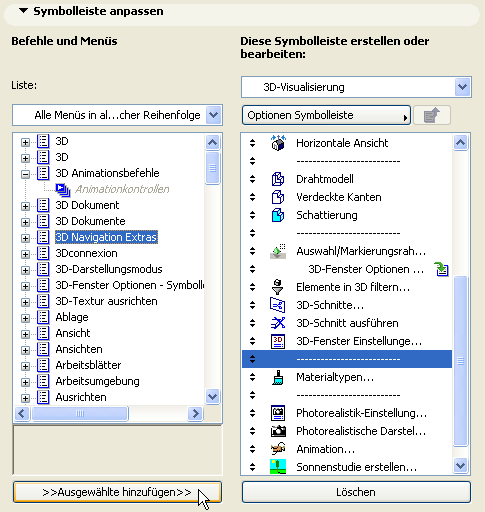Click right list scrollbar up arrow
The width and height of the screenshot is (485, 512).
click(460, 143)
